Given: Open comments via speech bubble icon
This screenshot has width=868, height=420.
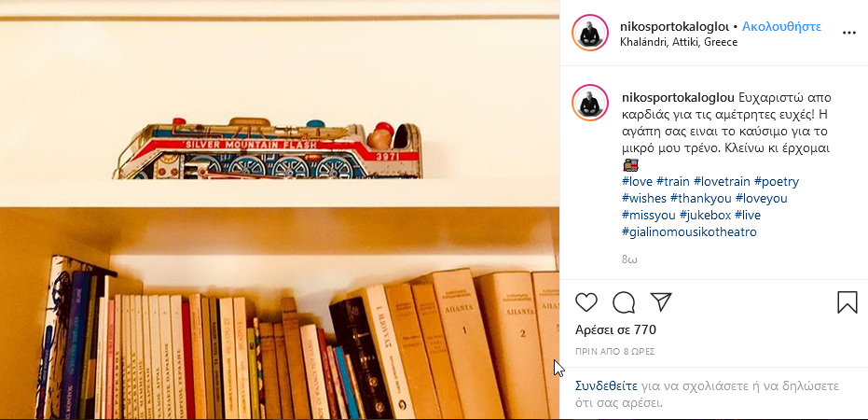Looking at the screenshot, I should pyautogui.click(x=624, y=302).
